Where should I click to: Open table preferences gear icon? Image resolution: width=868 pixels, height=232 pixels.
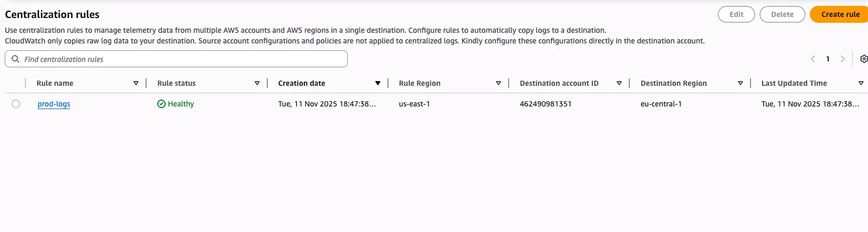pyautogui.click(x=863, y=59)
